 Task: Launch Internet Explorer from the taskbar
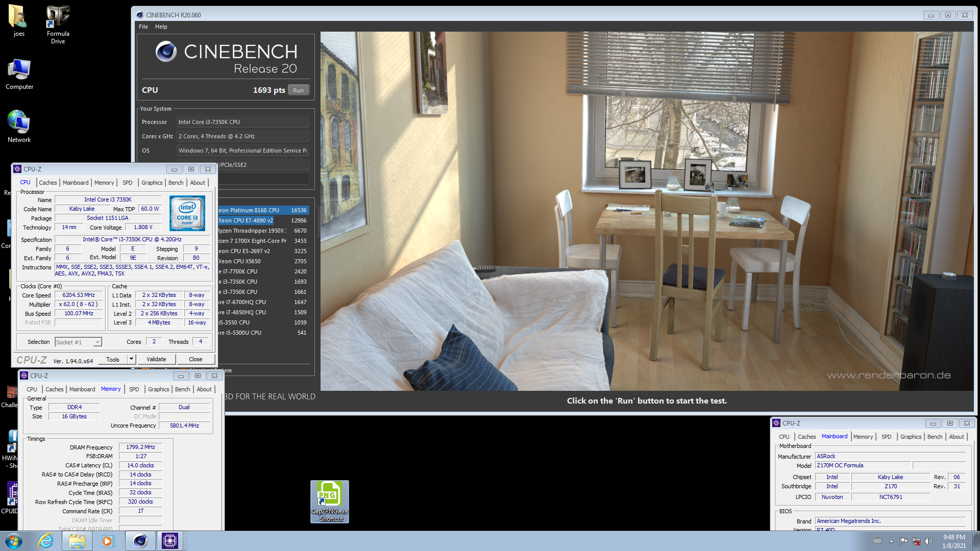[46, 541]
